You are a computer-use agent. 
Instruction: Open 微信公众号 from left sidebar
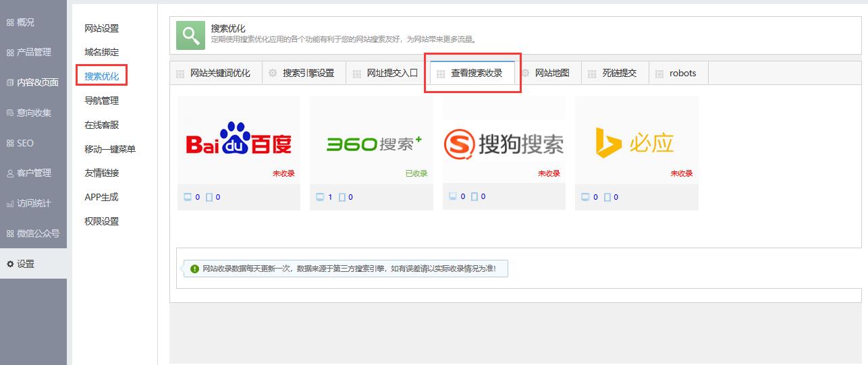[x=38, y=233]
